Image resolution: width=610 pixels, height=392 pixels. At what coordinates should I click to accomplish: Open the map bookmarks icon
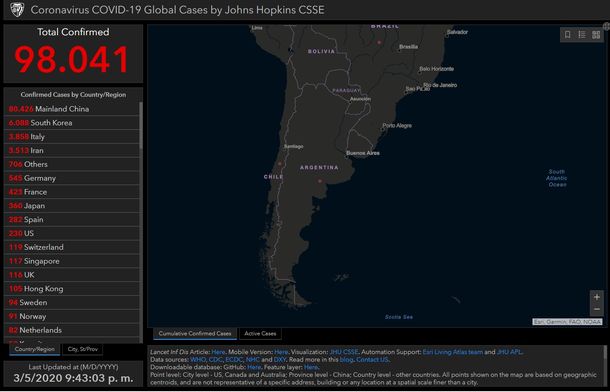click(568, 35)
